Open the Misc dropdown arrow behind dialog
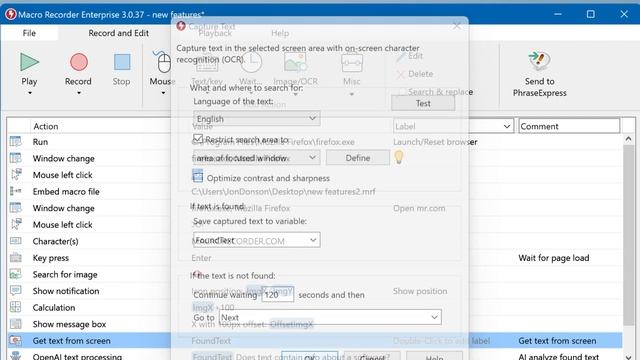 (x=351, y=94)
